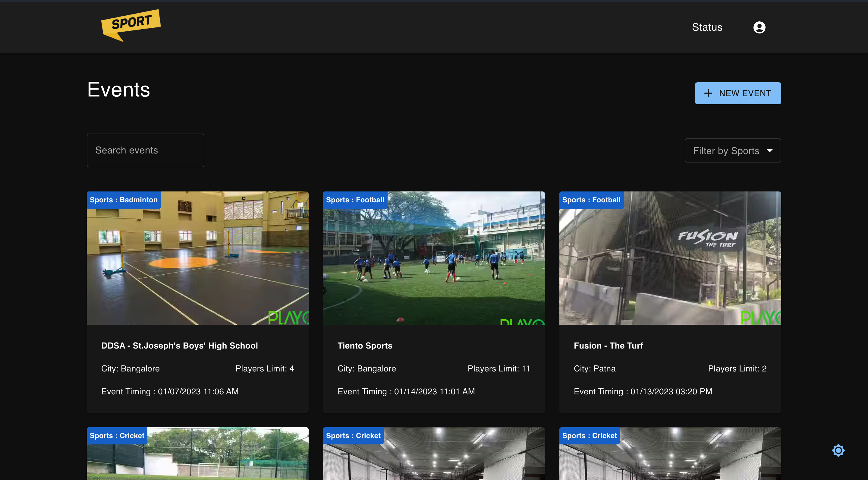
Task: Select the Tiento Sports event title
Action: (365, 346)
